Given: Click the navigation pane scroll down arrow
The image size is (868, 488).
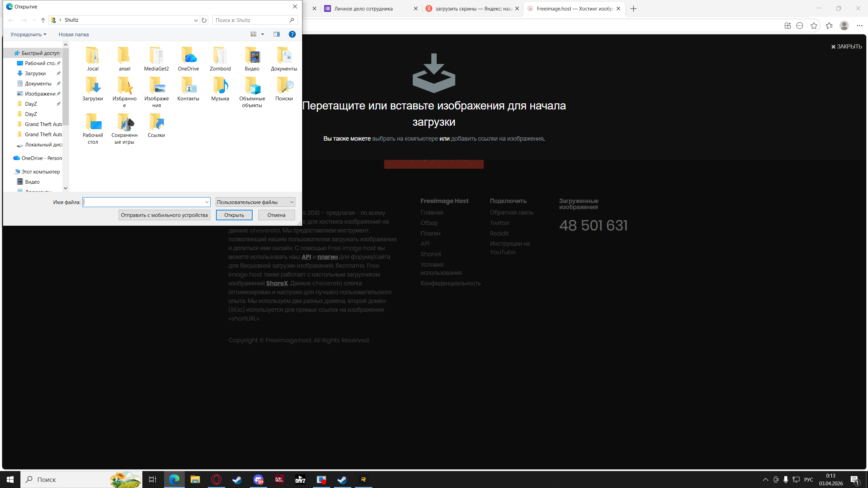Looking at the screenshot, I should click(x=66, y=188).
